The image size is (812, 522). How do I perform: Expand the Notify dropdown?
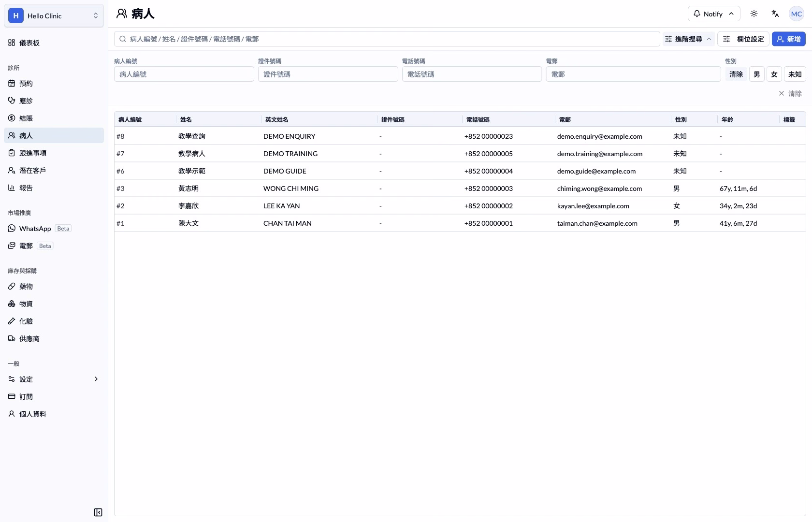point(713,14)
